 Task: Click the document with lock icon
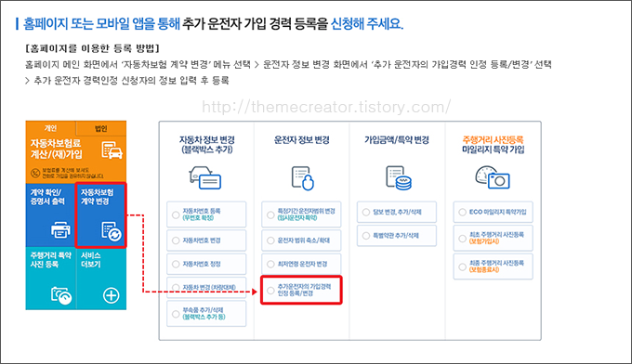[x=302, y=177]
